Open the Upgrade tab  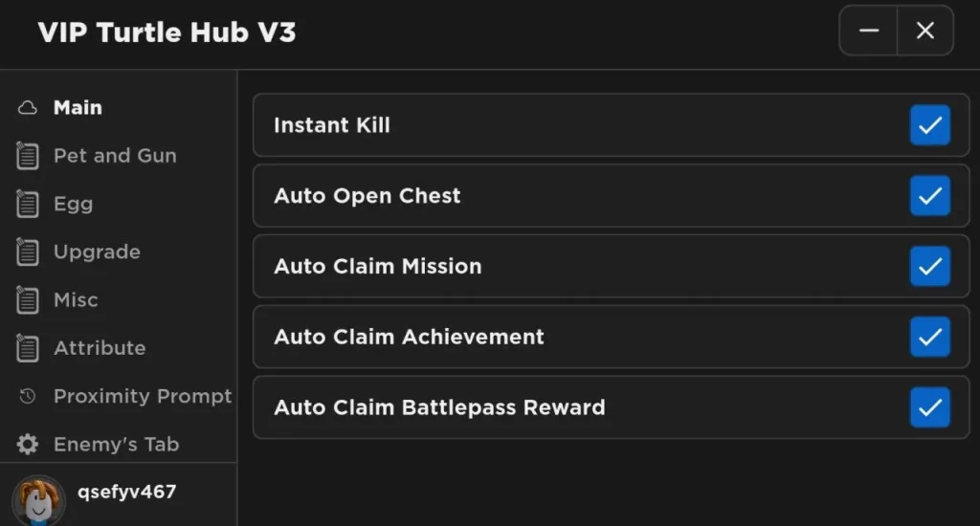point(97,252)
